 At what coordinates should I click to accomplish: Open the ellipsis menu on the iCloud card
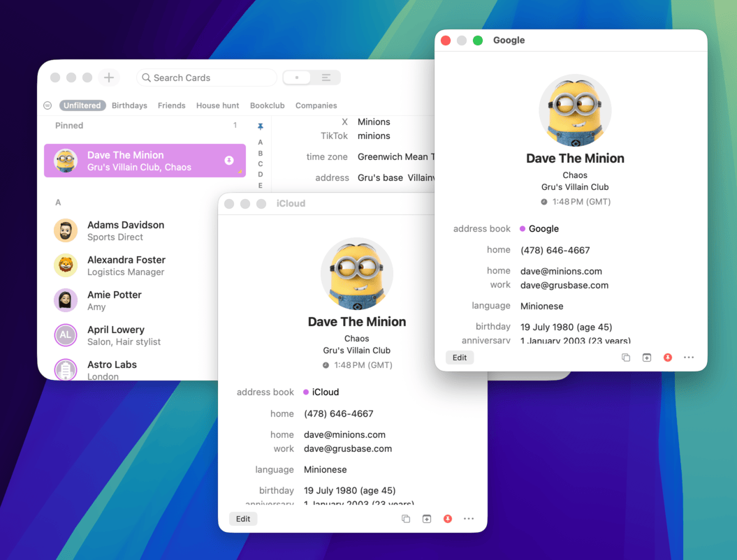469,519
